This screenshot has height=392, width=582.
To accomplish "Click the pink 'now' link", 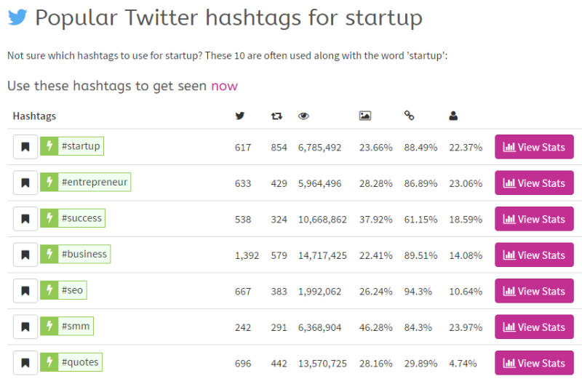I will tap(224, 86).
